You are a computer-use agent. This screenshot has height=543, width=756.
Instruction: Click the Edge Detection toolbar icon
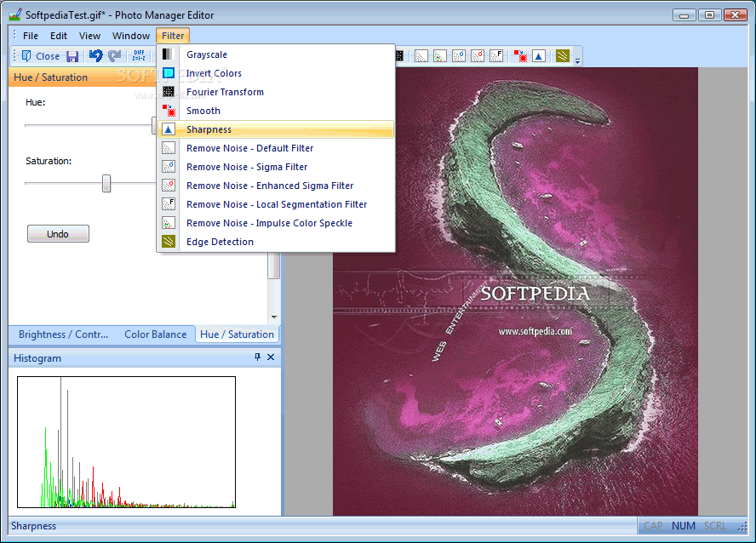coord(562,56)
